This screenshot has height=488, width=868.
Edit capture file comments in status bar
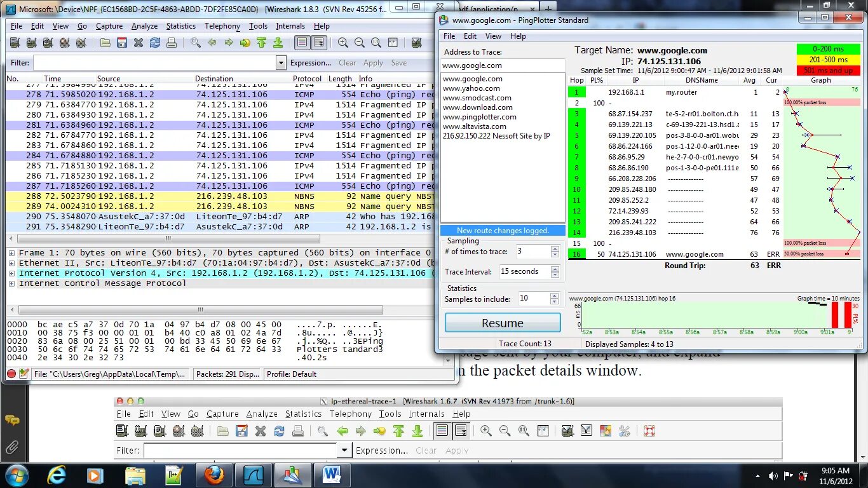click(24, 374)
